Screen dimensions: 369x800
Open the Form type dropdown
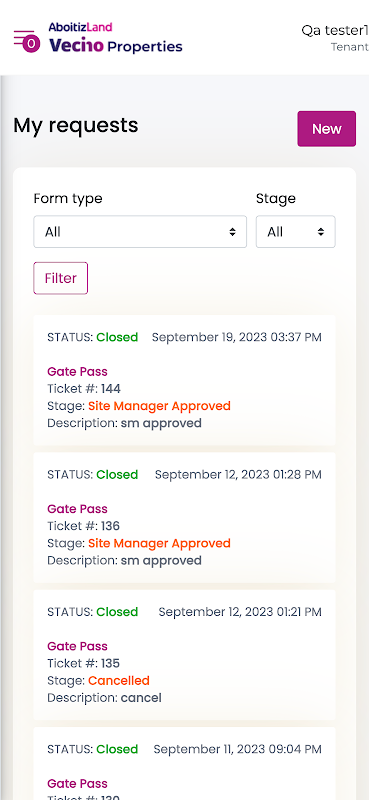pyautogui.click(x=140, y=232)
